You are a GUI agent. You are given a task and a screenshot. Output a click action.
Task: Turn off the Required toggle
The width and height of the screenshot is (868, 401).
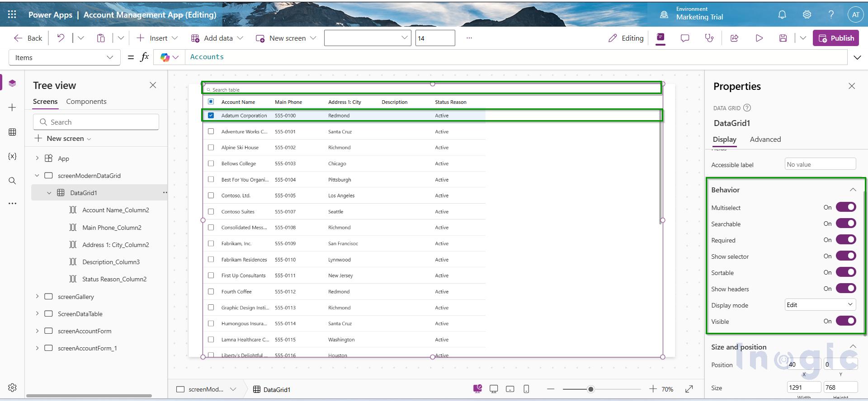click(846, 240)
